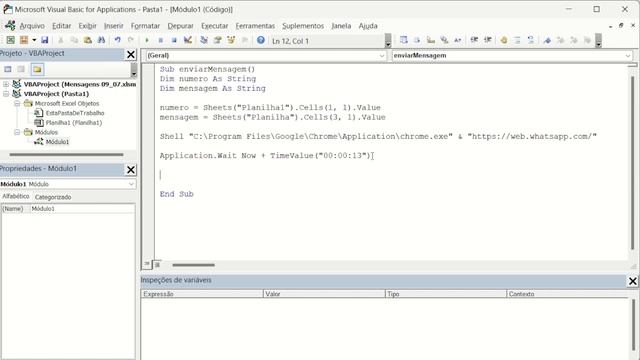Viewport: 640px width, 360px height.
Task: Click the Paste clipboard icon
Action: (x=87, y=40)
